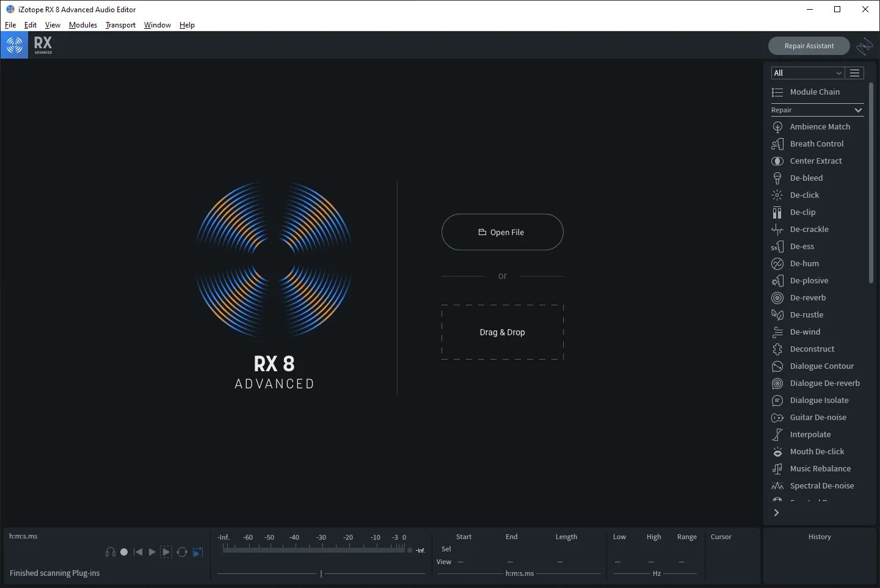880x588 pixels.
Task: Open the De-reverb module
Action: click(807, 297)
